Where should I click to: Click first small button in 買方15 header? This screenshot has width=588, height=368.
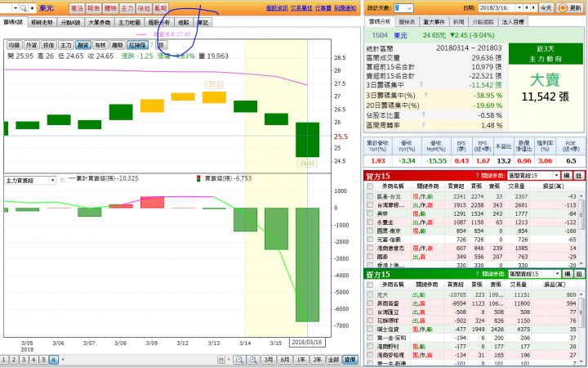pyautogui.click(x=567, y=175)
